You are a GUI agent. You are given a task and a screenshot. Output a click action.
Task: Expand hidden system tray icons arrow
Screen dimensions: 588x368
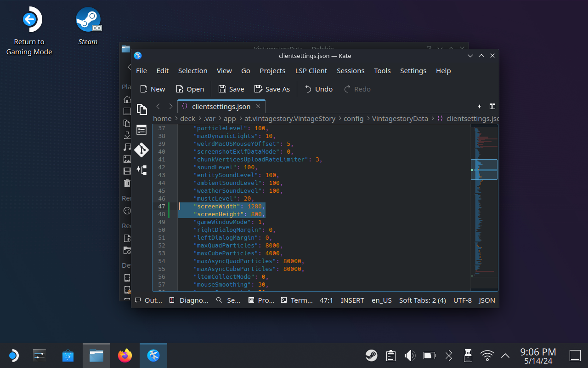tap(505, 356)
